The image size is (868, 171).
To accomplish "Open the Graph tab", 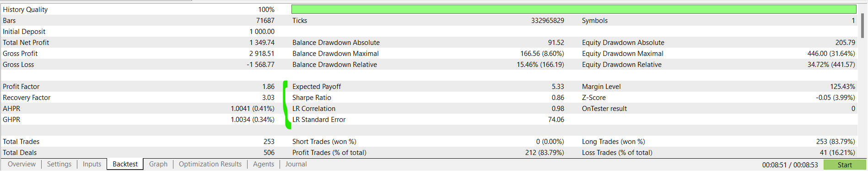I will point(158,164).
